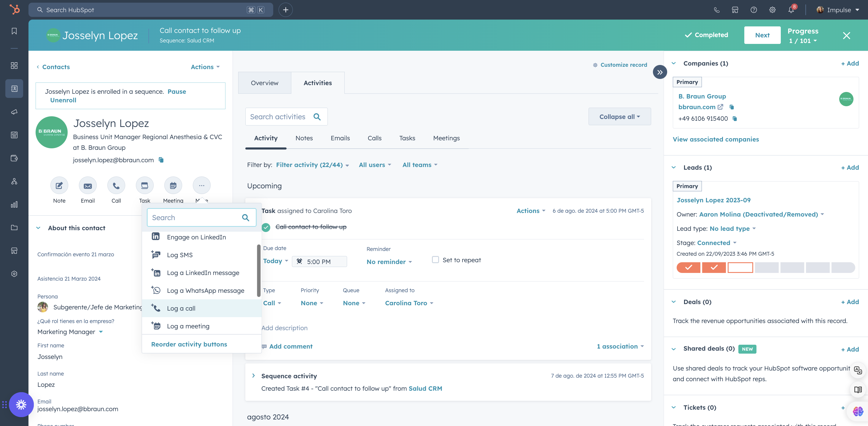Schedule a Meeting with the calendar icon
Screen dimensions: 868x426
173,185
